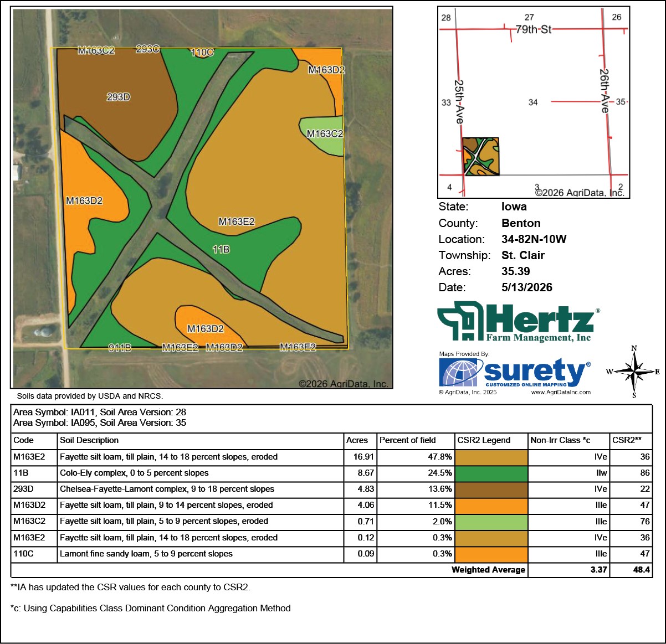Click the County value Benton
The width and height of the screenshot is (666, 644).
pos(521,223)
